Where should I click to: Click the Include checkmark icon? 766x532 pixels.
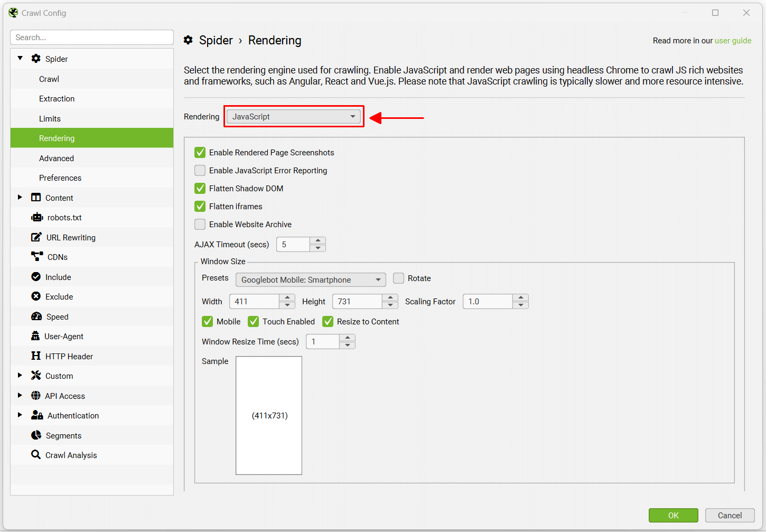coord(36,277)
